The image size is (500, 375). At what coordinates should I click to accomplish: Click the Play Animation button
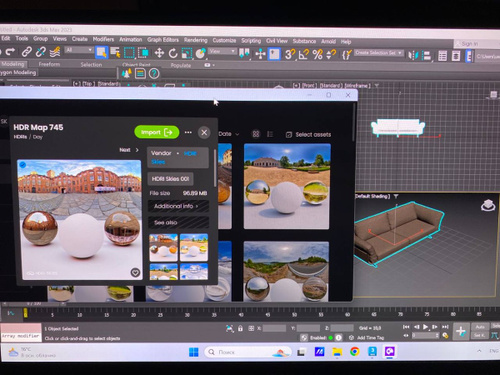pyautogui.click(x=425, y=327)
